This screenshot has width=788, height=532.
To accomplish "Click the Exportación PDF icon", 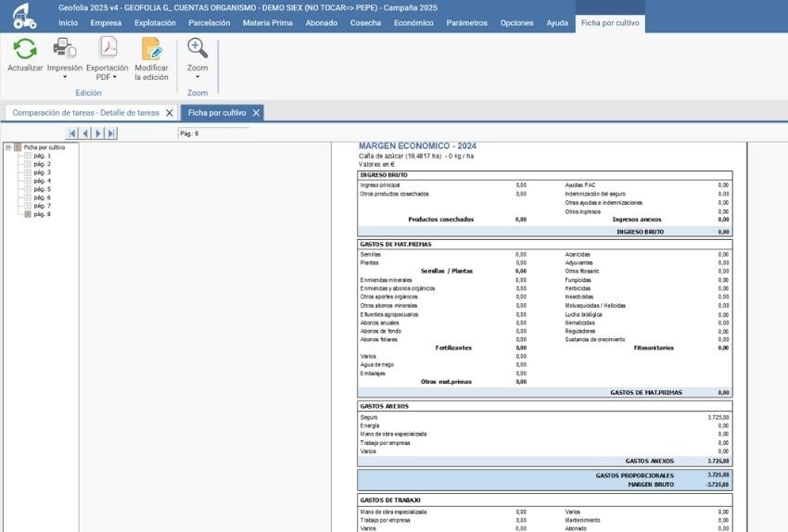I will click(108, 49).
